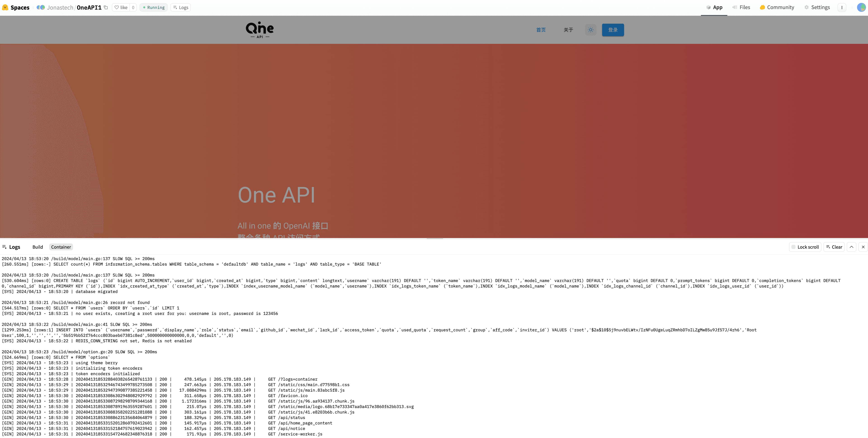Click the Build tab

coord(38,247)
